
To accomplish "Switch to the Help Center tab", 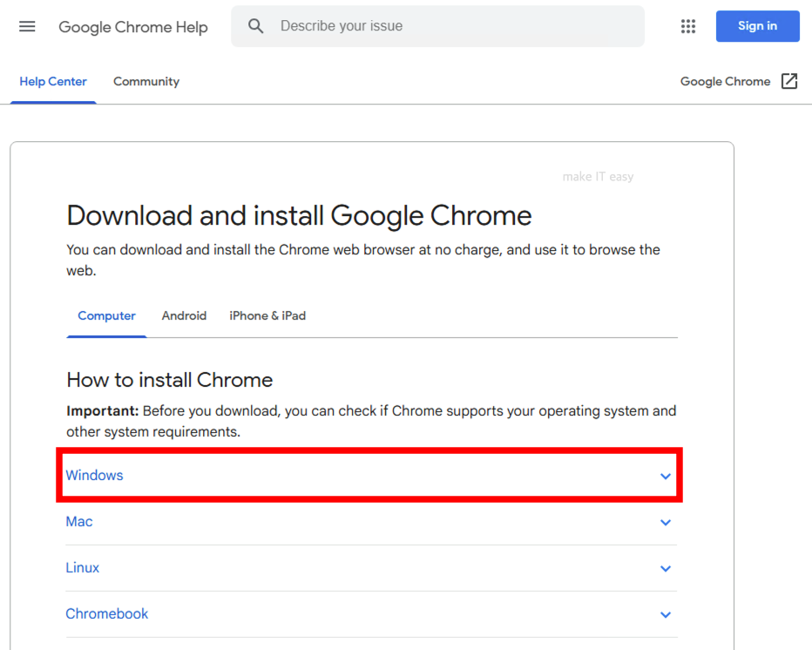I will pos(53,81).
